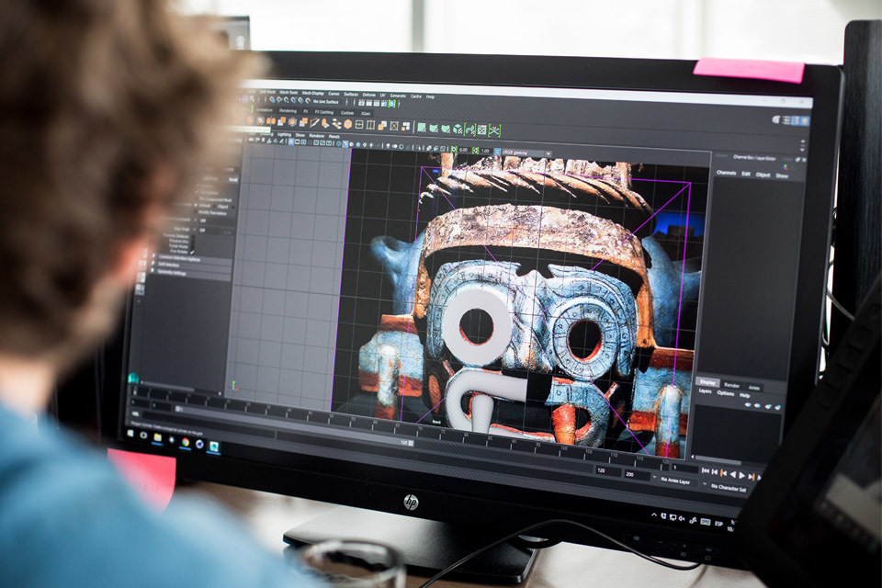
Task: Jump to the start of playback range
Action: 704,470
